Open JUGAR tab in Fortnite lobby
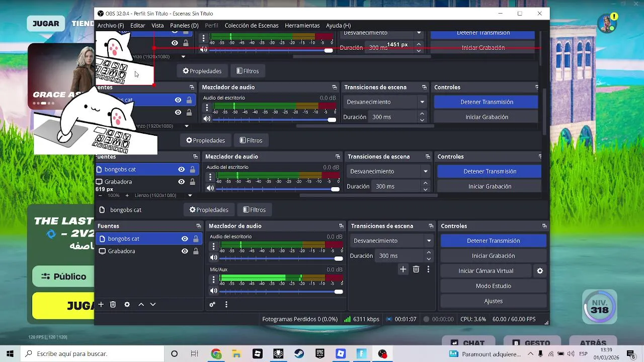644x362 pixels. tap(46, 24)
